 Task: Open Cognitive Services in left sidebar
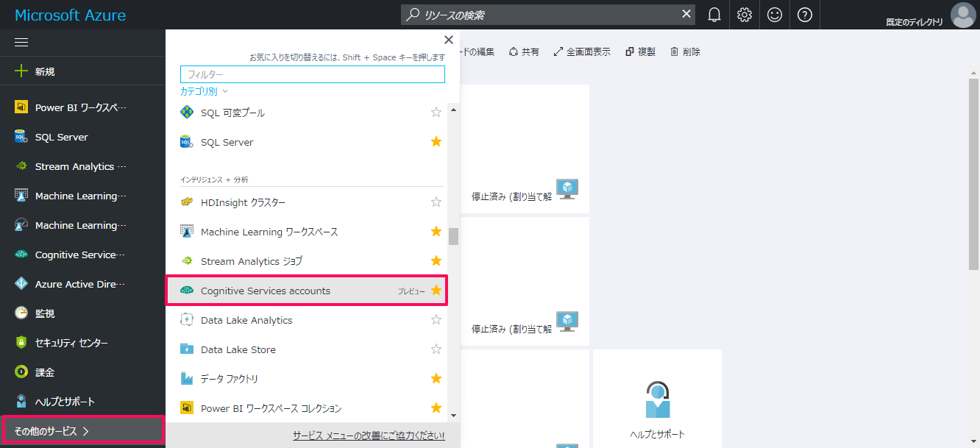coord(82,255)
